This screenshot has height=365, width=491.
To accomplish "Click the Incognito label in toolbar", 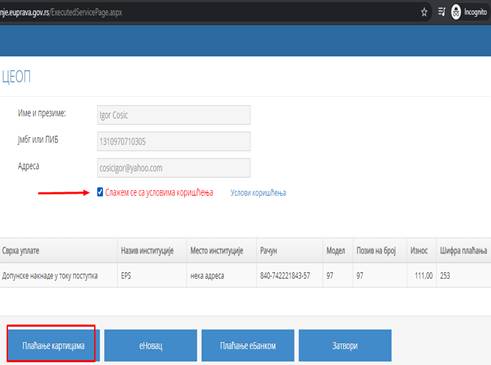I will click(x=475, y=12).
